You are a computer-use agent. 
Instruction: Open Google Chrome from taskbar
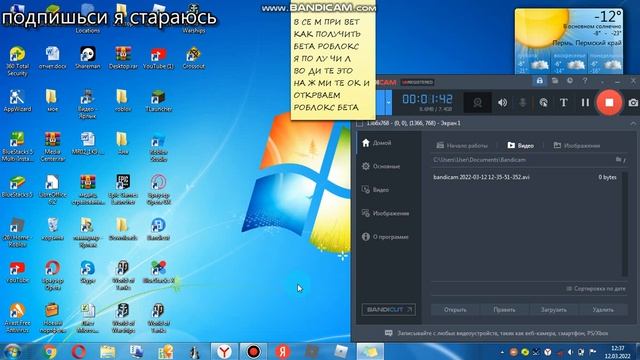coord(50,351)
